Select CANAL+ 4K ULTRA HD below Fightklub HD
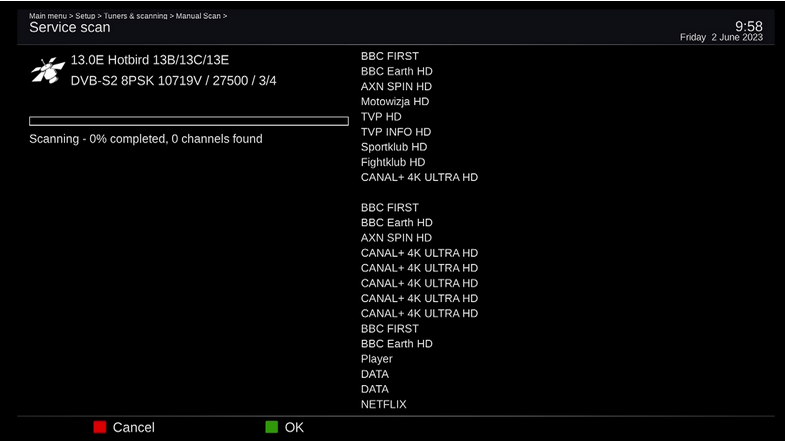The height and width of the screenshot is (441, 785). tap(419, 177)
